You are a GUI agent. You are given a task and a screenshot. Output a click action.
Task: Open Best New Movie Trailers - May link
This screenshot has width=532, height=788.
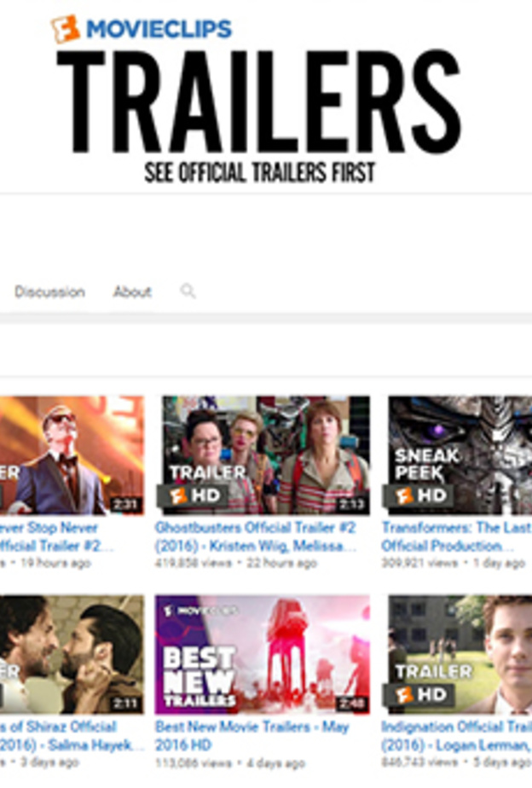[x=252, y=735]
